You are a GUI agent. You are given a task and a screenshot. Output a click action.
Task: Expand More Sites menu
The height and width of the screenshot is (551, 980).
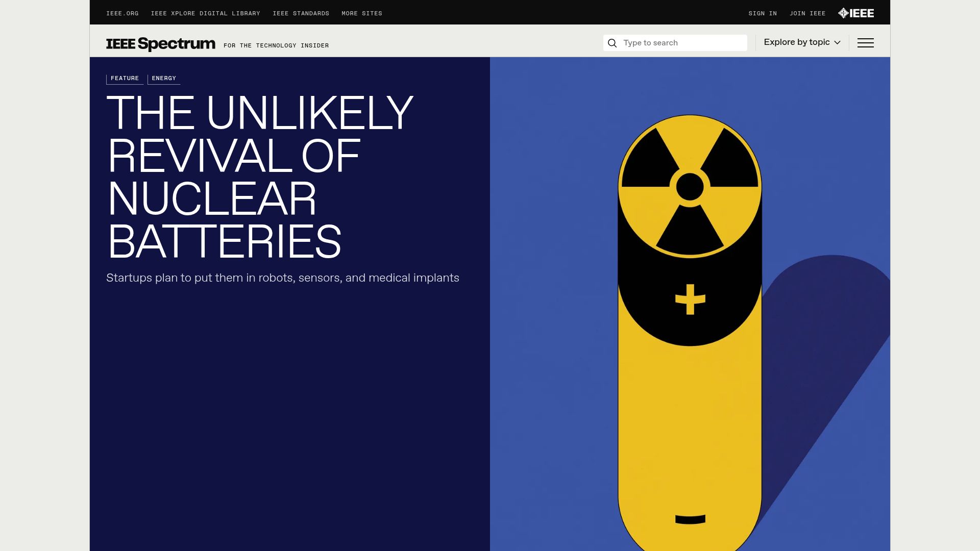[x=362, y=13]
